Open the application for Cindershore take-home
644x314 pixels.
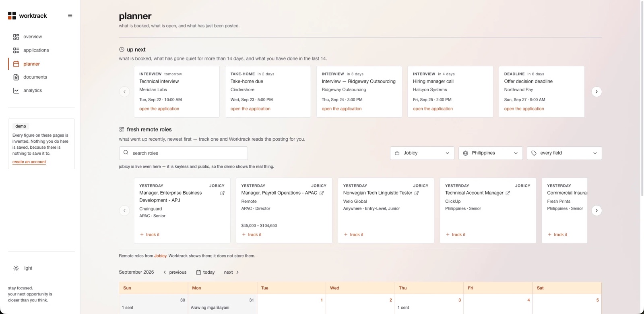tap(250, 109)
